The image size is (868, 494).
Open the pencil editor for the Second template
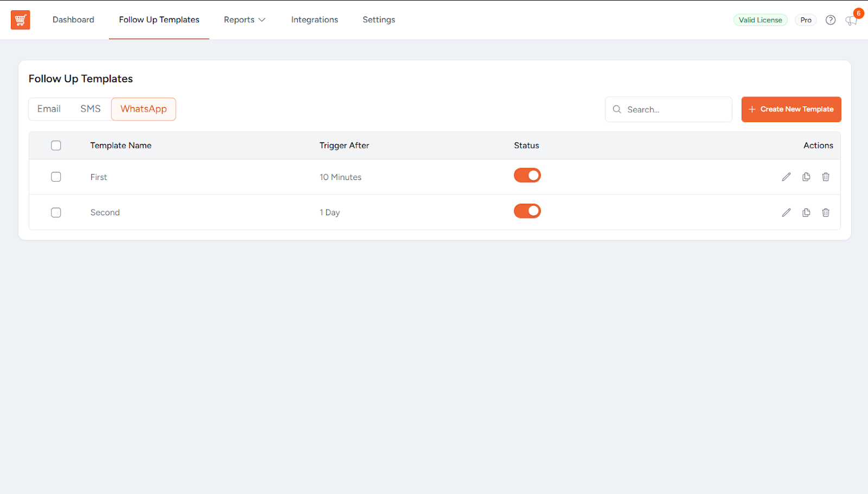(x=786, y=212)
